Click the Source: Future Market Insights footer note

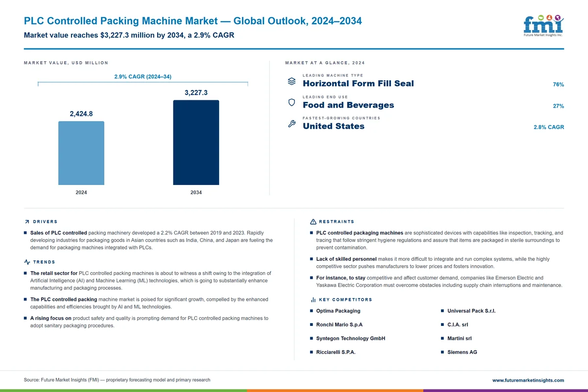(117, 380)
